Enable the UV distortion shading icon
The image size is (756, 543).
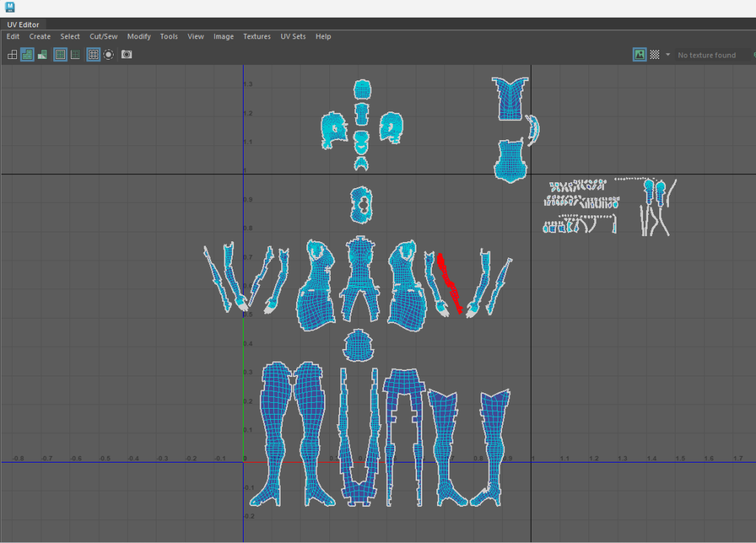[x=42, y=55]
